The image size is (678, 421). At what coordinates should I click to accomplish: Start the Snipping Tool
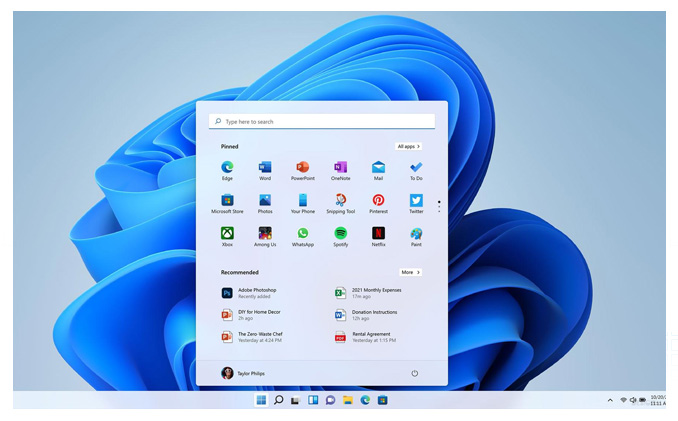click(340, 204)
